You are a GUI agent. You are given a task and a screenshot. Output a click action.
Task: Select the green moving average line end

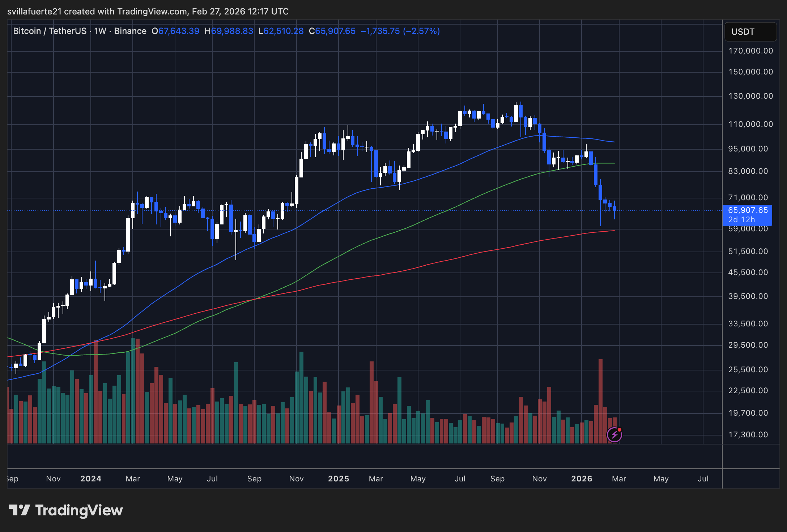point(614,163)
